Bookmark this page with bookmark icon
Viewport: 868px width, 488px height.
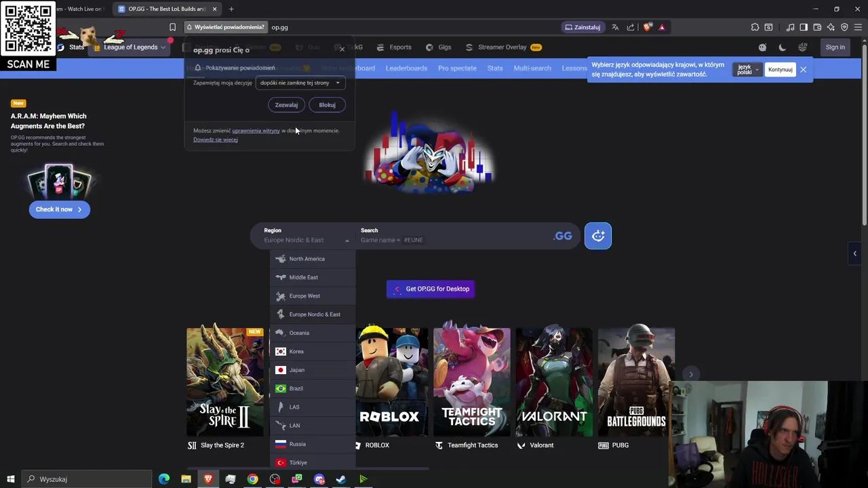[172, 27]
